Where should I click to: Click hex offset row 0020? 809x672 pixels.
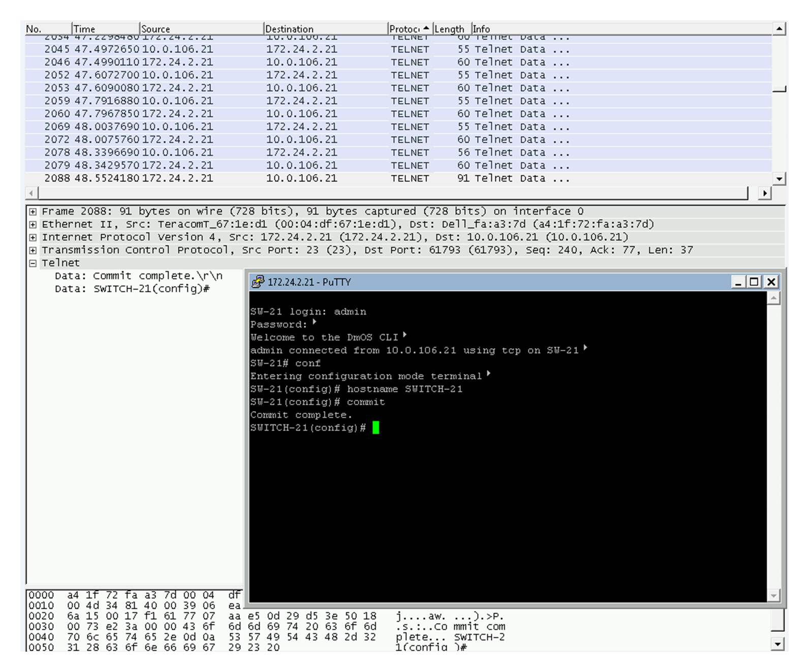[41, 616]
